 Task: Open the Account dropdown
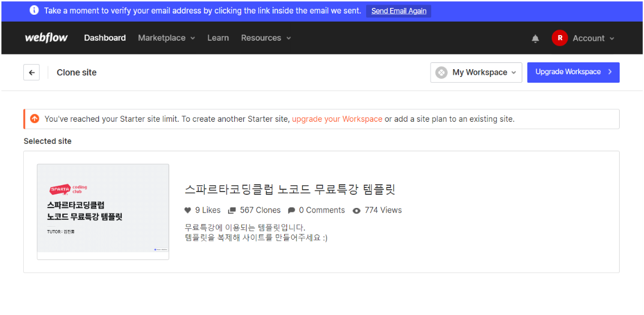pyautogui.click(x=594, y=39)
